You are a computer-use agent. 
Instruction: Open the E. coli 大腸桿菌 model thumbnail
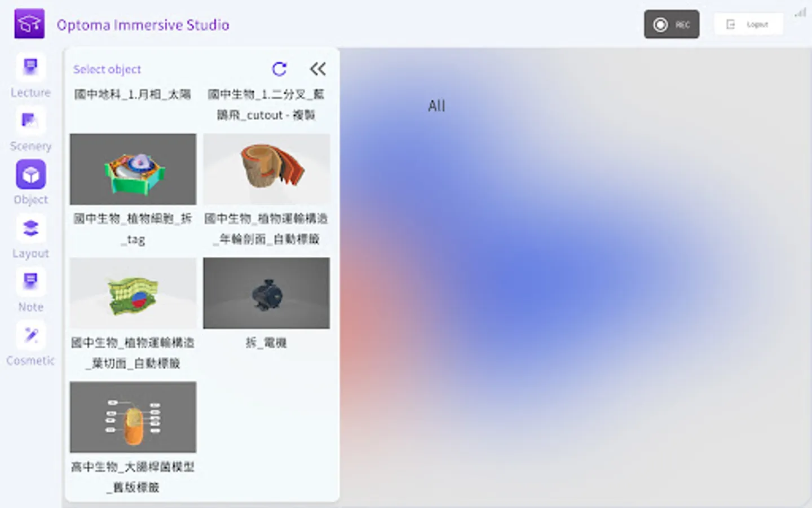pyautogui.click(x=133, y=417)
